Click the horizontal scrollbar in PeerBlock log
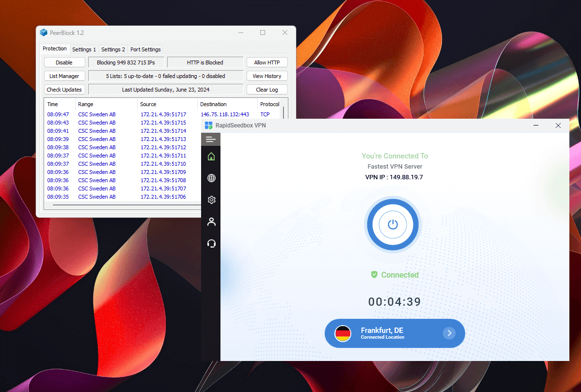Viewport: 581px width, 392px height. point(127,205)
